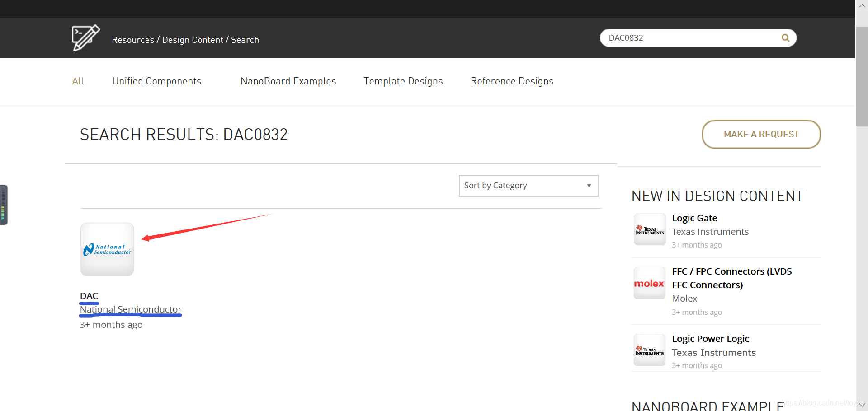The height and width of the screenshot is (411, 868).
Task: Open the National Semiconductor vendor link
Action: pos(131,309)
